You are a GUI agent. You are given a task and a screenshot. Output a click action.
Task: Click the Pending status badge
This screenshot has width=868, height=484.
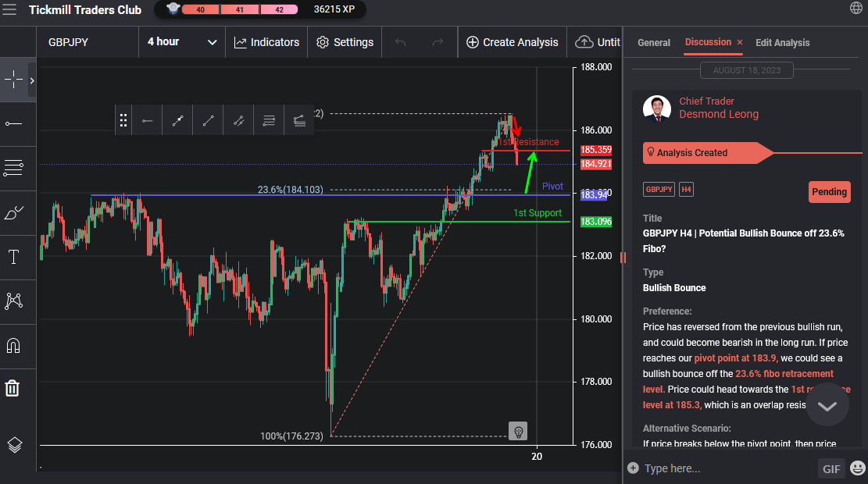click(829, 192)
